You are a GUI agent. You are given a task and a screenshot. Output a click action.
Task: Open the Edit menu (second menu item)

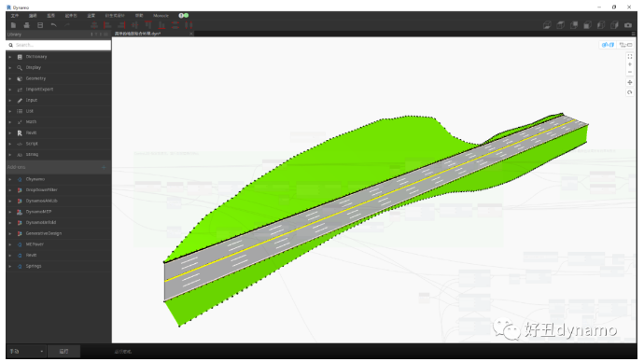pos(33,16)
